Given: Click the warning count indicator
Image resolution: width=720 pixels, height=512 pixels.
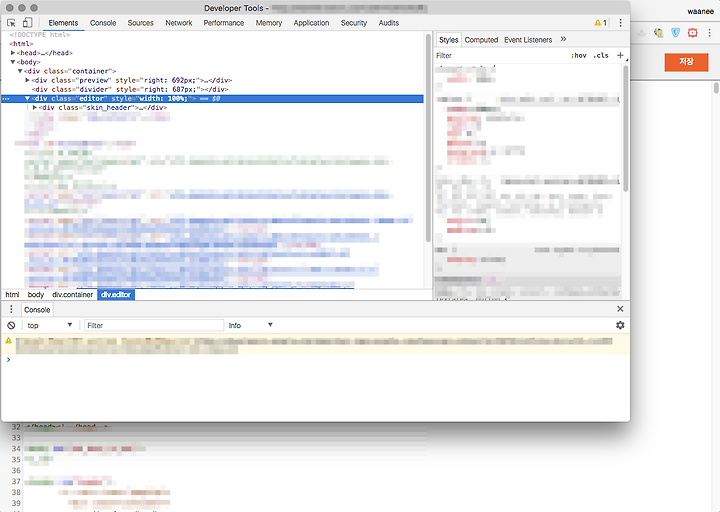Looking at the screenshot, I should pos(601,23).
